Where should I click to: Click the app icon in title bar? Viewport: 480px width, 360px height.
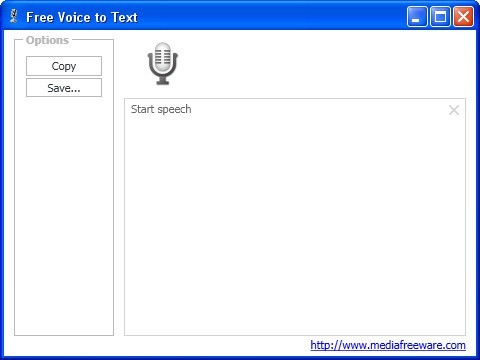[14, 17]
